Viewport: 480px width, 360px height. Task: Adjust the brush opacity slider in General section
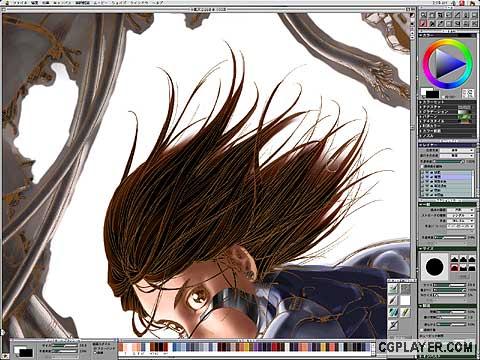(450, 238)
